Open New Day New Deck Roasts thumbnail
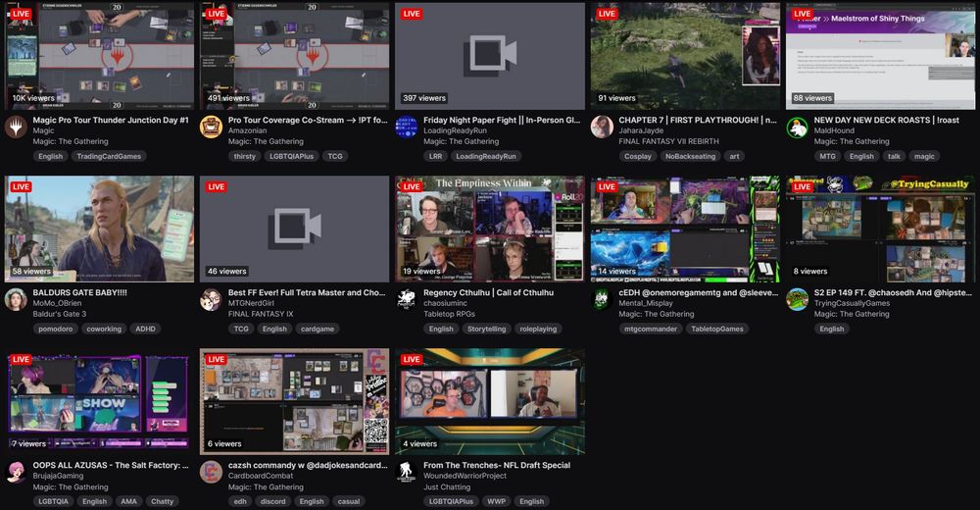Screen dimensions: 980x510 pyautogui.click(x=881, y=56)
